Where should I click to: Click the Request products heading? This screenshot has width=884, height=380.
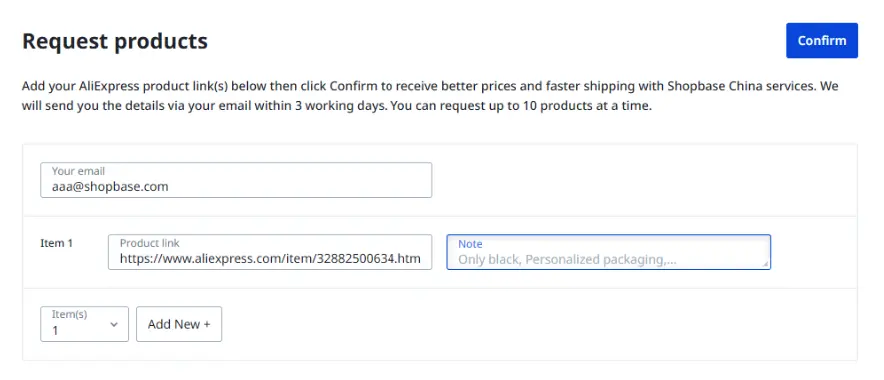(115, 41)
